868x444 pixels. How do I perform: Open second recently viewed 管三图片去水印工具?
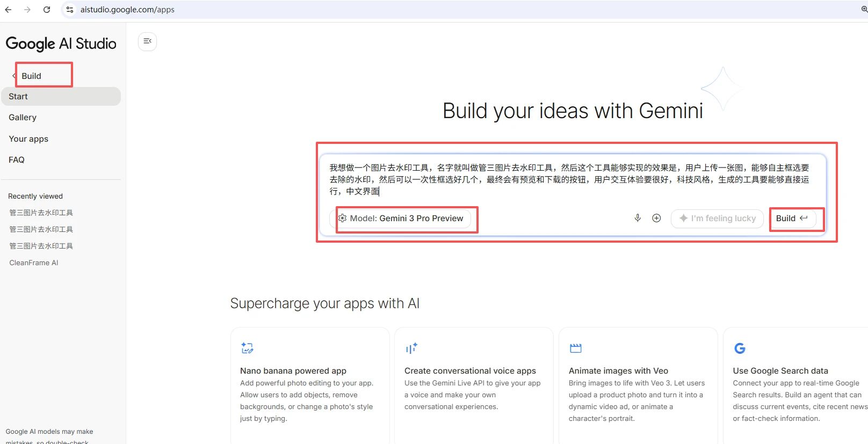pyautogui.click(x=41, y=229)
